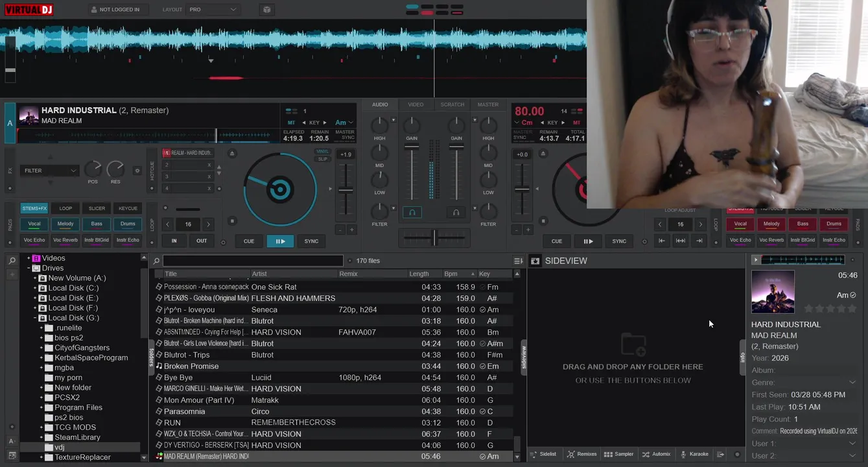The image size is (868, 467).
Task: Click the search magnifier icon in browser sidebar
Action: coord(12,261)
